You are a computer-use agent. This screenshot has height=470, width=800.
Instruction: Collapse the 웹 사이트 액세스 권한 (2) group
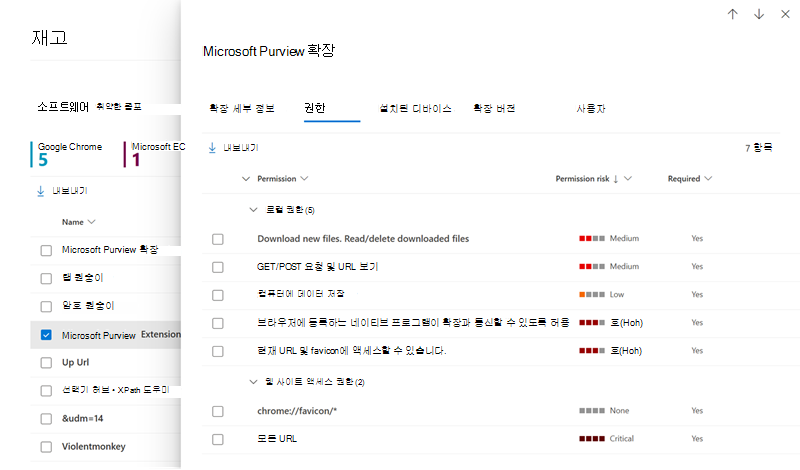pyautogui.click(x=253, y=382)
